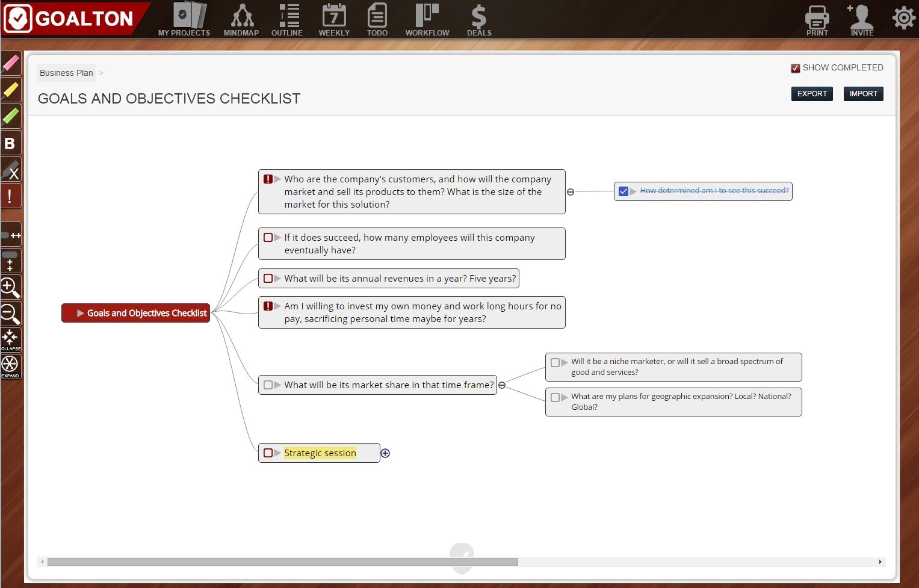Click the priority exclamation mark tool
919x588 pixels.
[11, 196]
